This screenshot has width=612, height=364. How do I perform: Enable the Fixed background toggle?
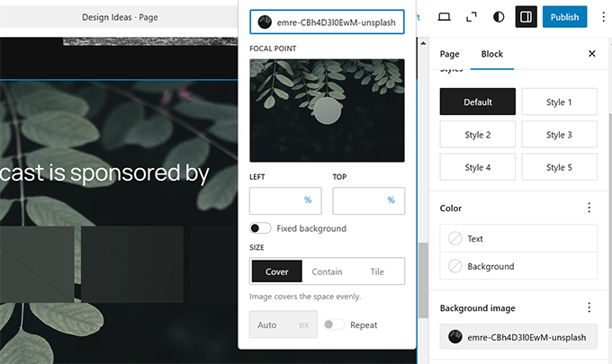261,228
